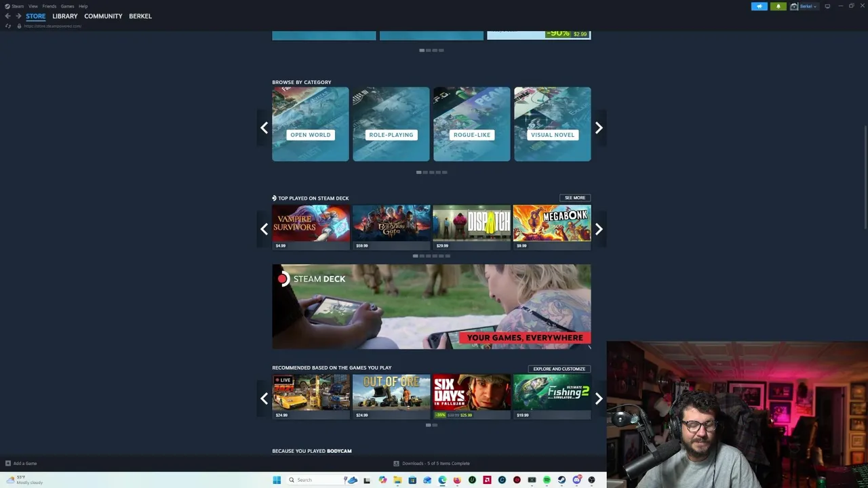The width and height of the screenshot is (868, 488).
Task: Switch to the STORE tab
Action: [x=36, y=16]
